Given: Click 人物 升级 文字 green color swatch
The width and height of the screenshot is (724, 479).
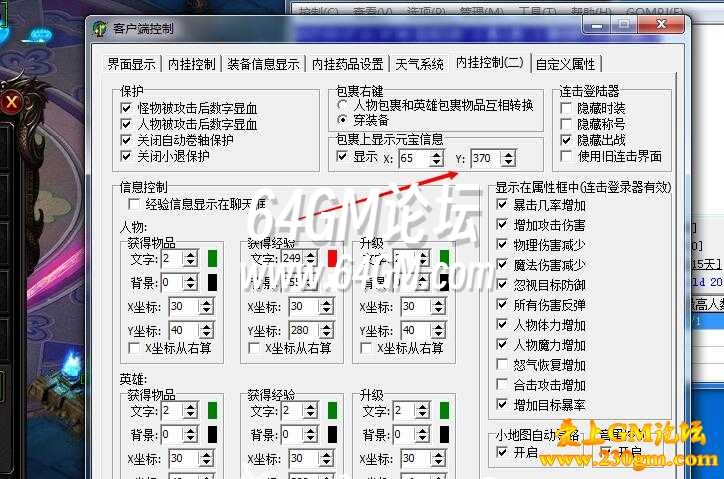Looking at the screenshot, I should coord(445,258).
